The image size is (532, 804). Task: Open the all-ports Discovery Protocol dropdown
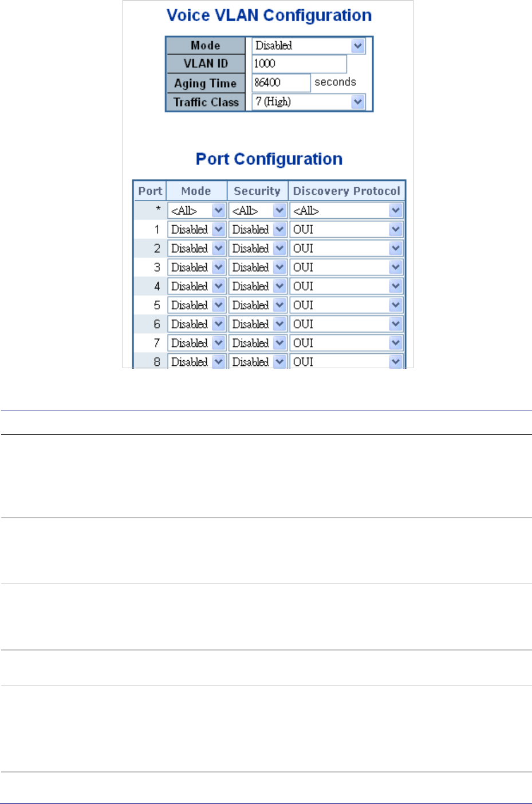[346, 211]
